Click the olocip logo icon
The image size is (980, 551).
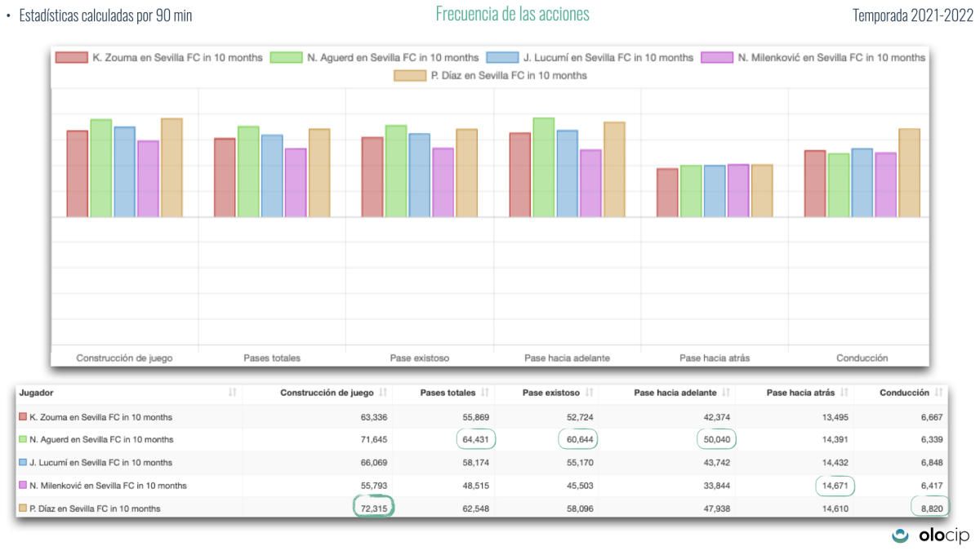click(902, 535)
